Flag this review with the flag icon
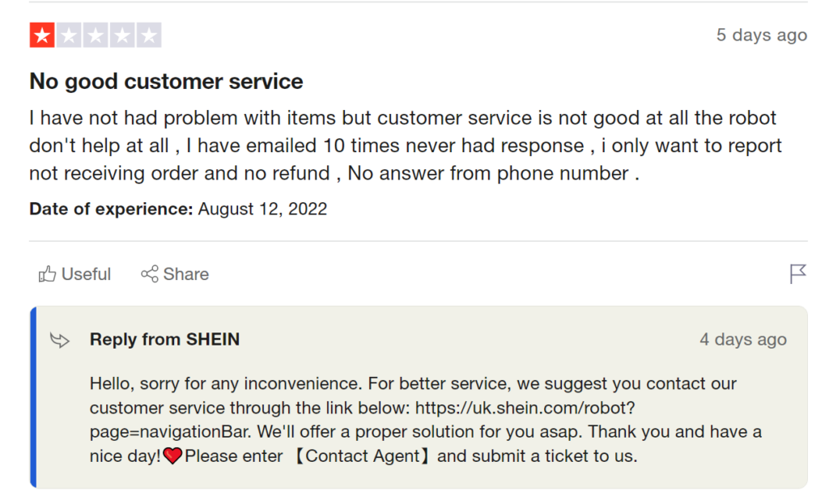829x504 pixels. coord(797,273)
